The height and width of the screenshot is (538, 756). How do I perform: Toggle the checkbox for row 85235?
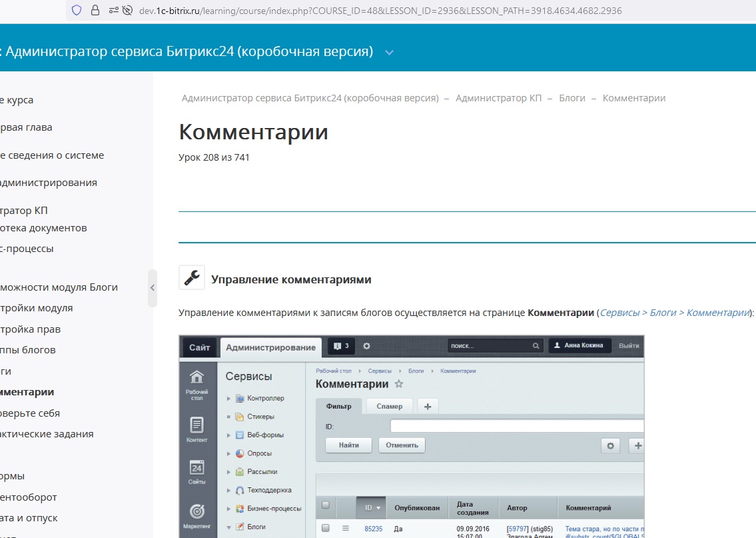(326, 528)
